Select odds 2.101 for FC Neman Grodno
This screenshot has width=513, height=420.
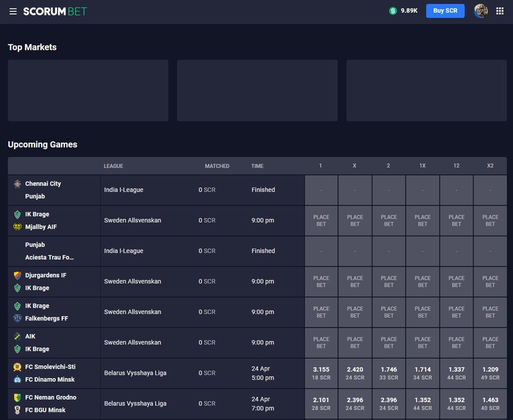321,404
